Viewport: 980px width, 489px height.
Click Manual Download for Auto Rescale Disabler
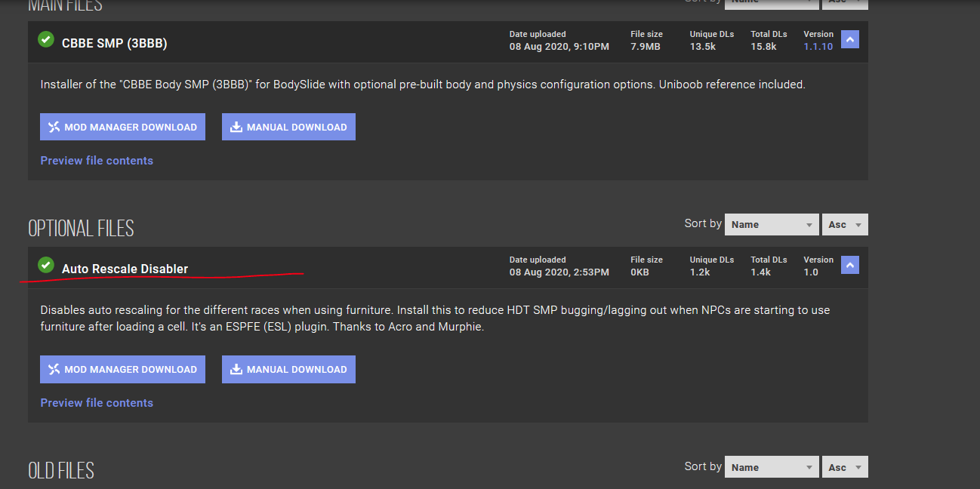(x=288, y=369)
